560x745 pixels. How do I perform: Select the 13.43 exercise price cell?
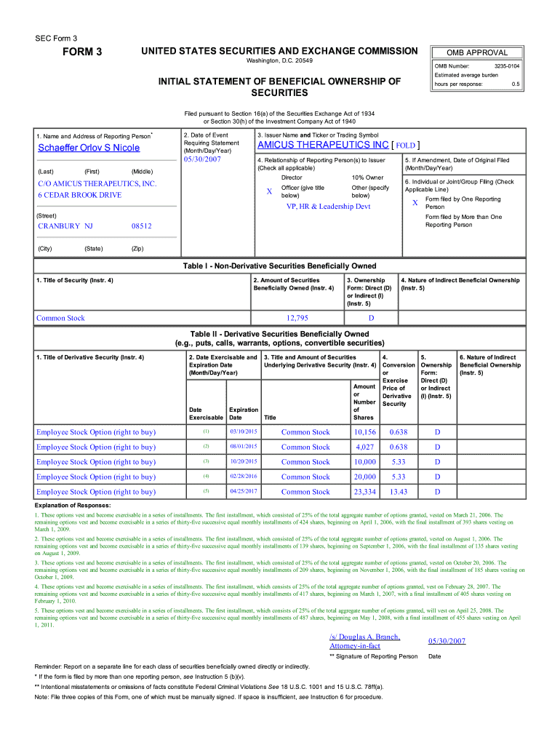[398, 492]
